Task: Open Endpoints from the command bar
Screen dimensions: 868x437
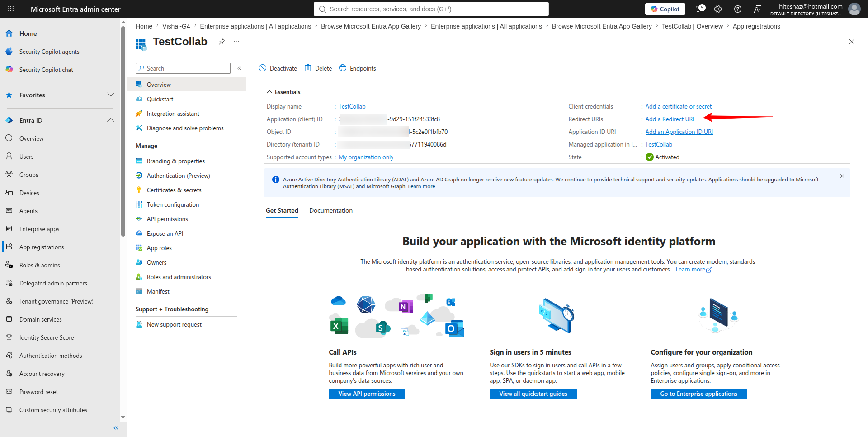Action: (358, 68)
